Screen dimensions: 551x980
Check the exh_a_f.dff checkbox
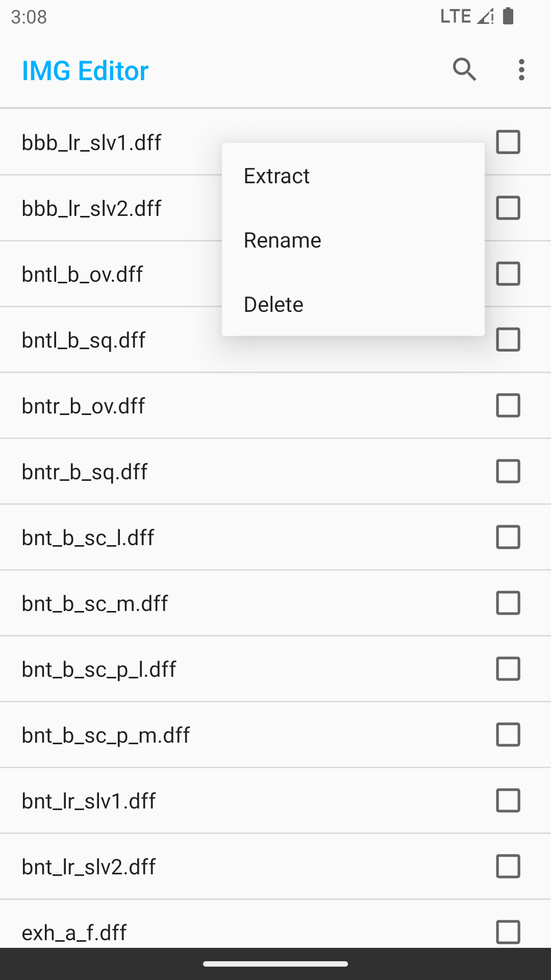click(508, 932)
